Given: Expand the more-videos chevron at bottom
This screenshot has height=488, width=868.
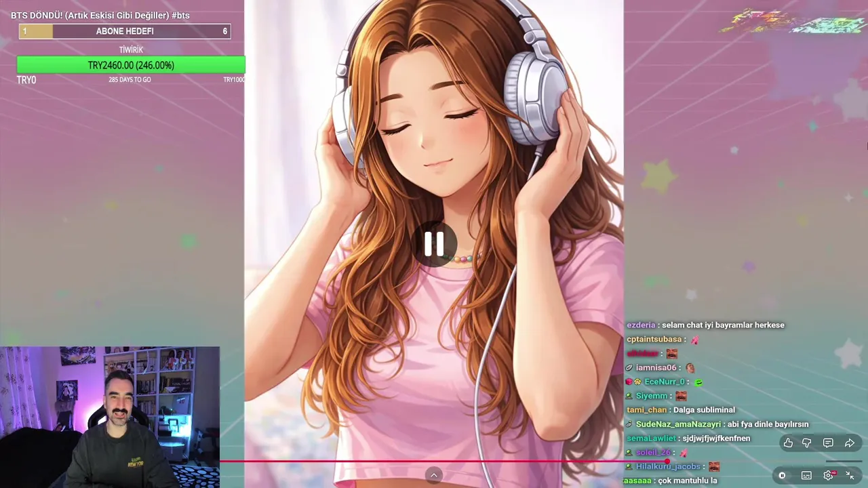Looking at the screenshot, I should [434, 475].
